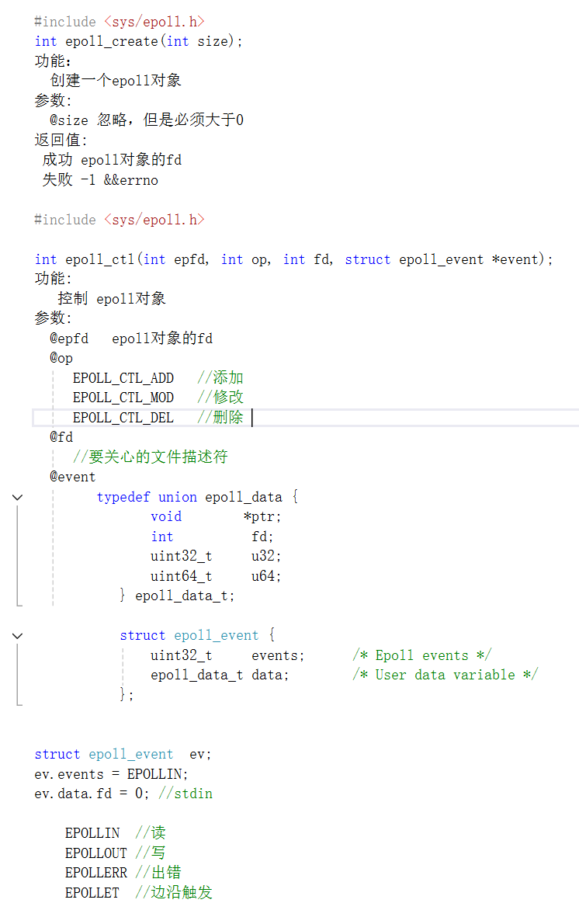The height and width of the screenshot is (924, 579).
Task: Click the void *ptr; member line
Action: 217,517
